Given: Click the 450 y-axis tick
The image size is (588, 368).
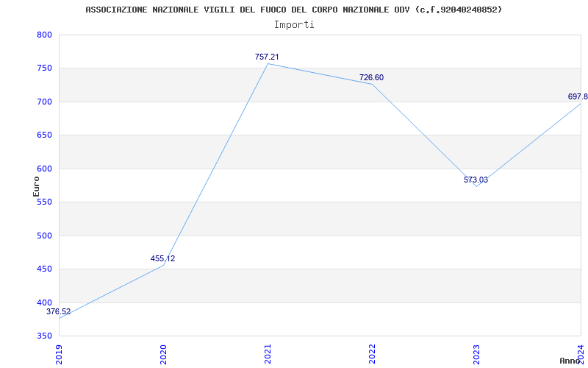Looking at the screenshot, I should [x=44, y=269].
